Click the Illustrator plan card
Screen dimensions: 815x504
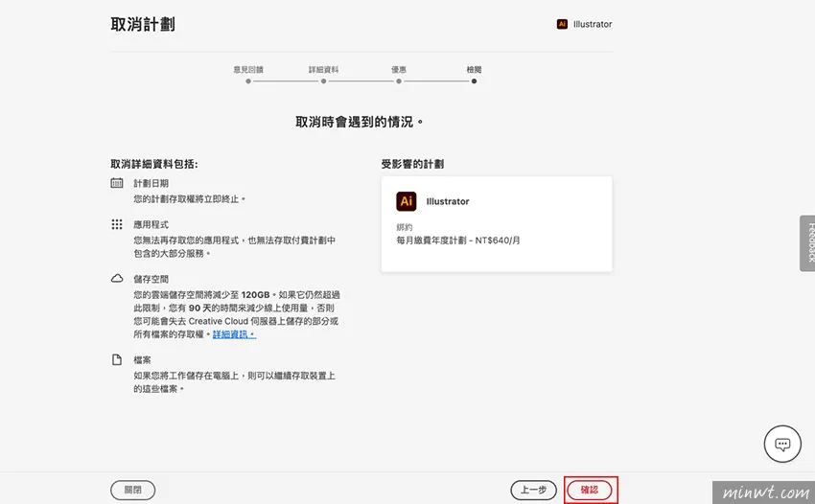tap(497, 223)
